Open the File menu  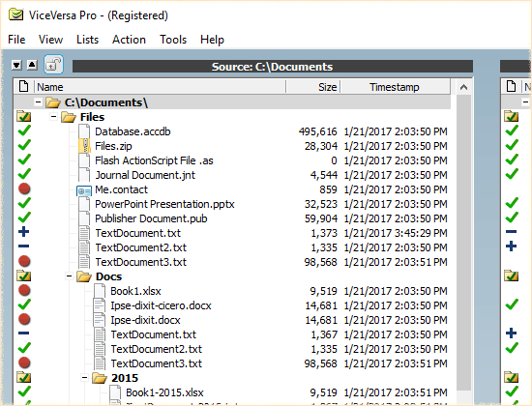coord(16,40)
